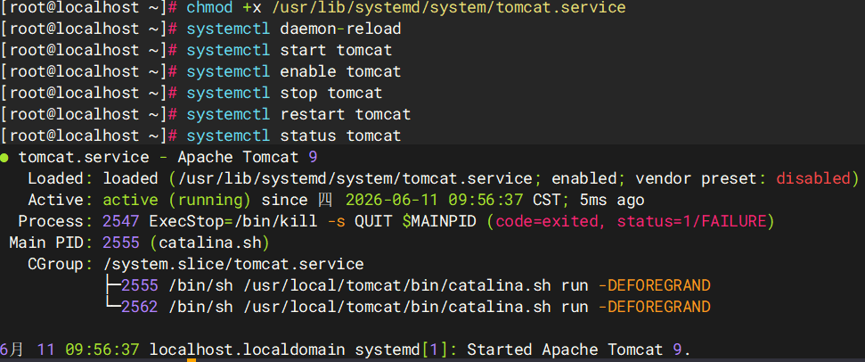Click the green status dot before tomcat.service

point(4,158)
